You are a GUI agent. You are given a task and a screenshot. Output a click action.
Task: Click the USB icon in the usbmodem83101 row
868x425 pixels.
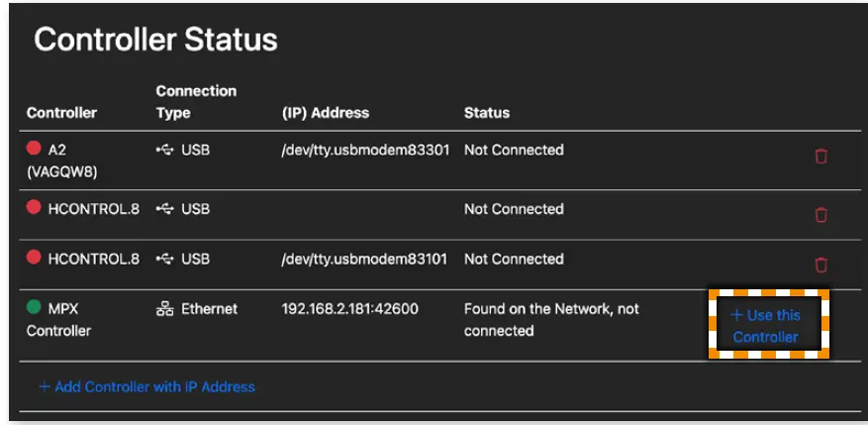point(164,260)
